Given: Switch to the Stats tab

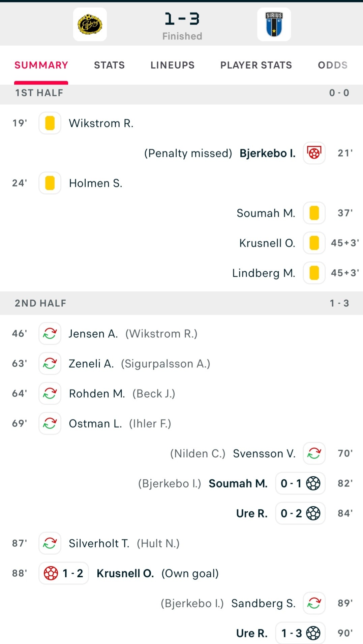Looking at the screenshot, I should (x=109, y=65).
